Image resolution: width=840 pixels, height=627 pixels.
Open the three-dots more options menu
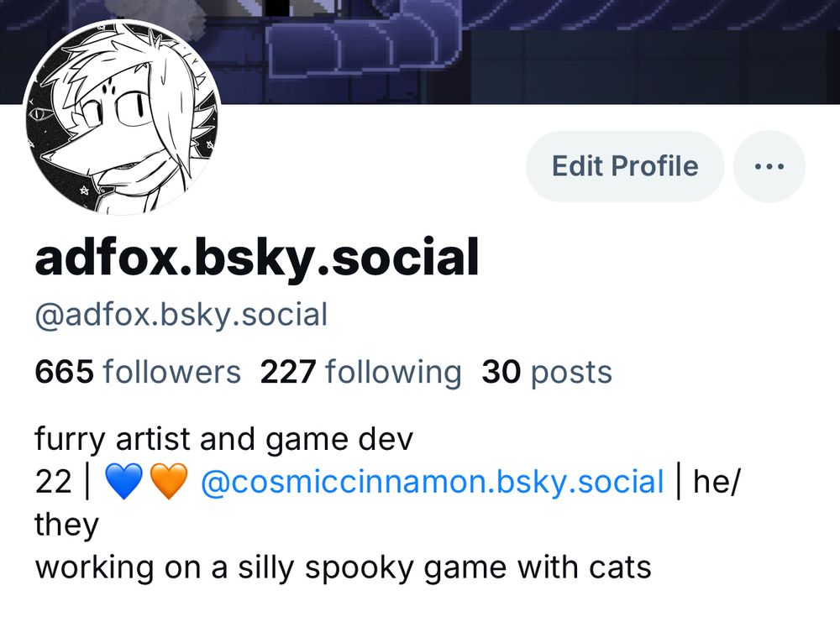coord(769,166)
